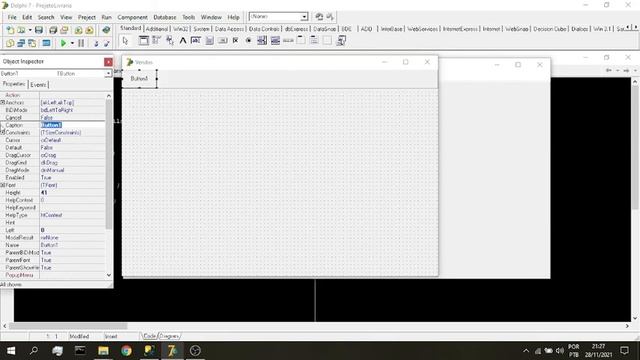
Task: Pick the RadioButton component in palette
Action: coord(249,40)
